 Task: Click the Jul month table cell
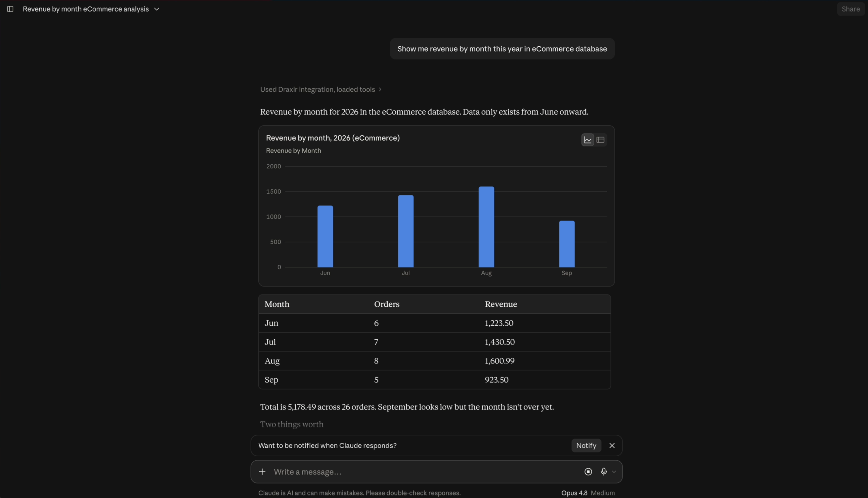pos(270,342)
